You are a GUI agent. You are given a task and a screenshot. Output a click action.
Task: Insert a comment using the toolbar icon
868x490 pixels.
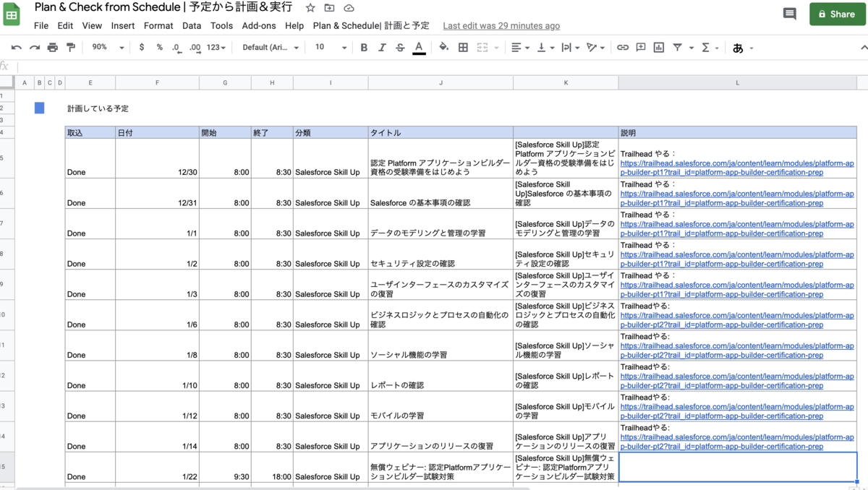(x=641, y=47)
